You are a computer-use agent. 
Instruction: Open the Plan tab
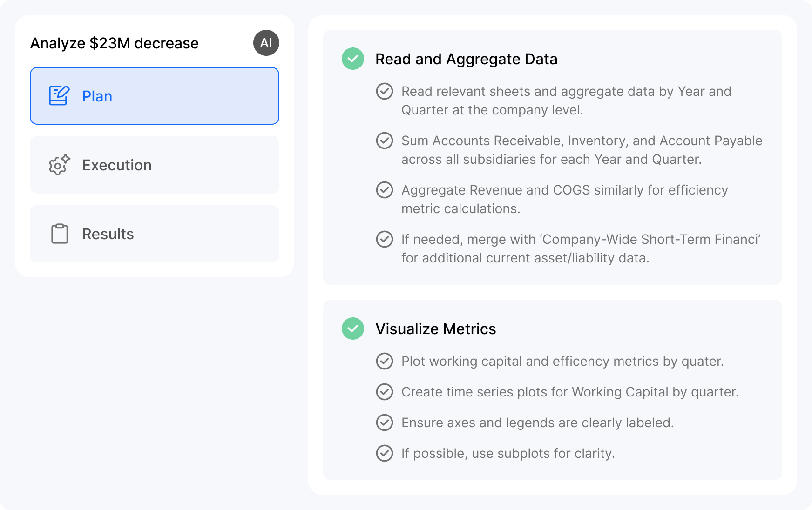155,96
